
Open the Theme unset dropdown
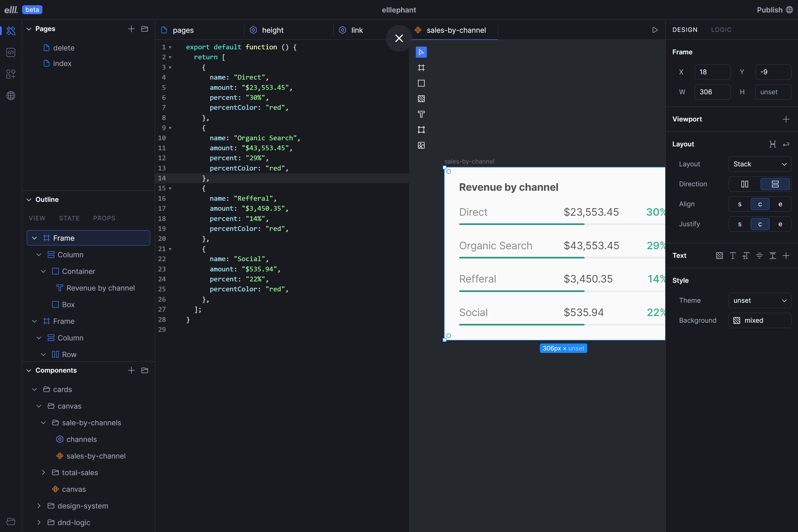point(760,301)
